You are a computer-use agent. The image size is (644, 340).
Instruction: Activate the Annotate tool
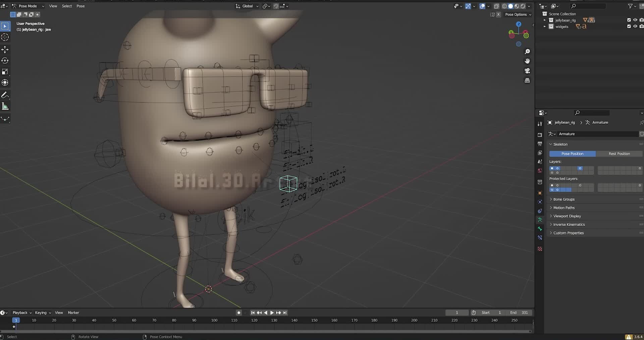point(5,95)
